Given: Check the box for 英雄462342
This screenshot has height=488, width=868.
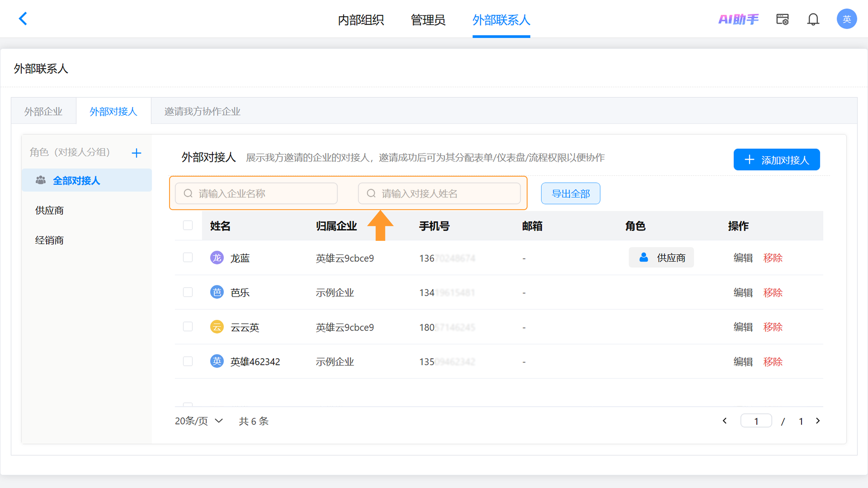Looking at the screenshot, I should (188, 361).
